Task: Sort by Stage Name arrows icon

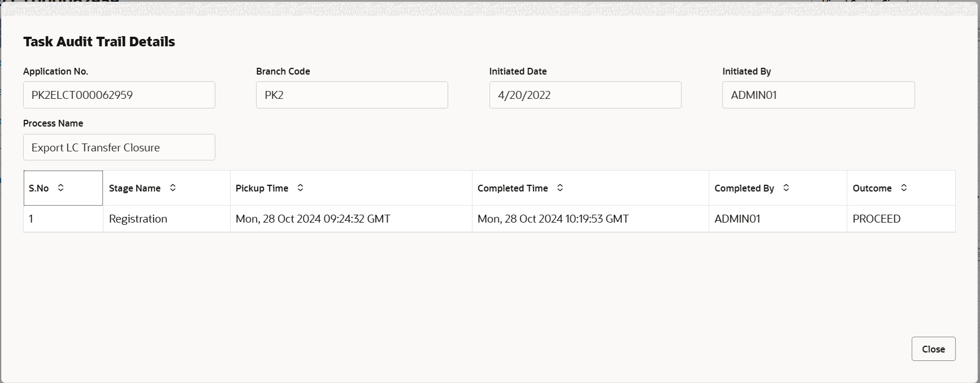Action: [x=173, y=188]
